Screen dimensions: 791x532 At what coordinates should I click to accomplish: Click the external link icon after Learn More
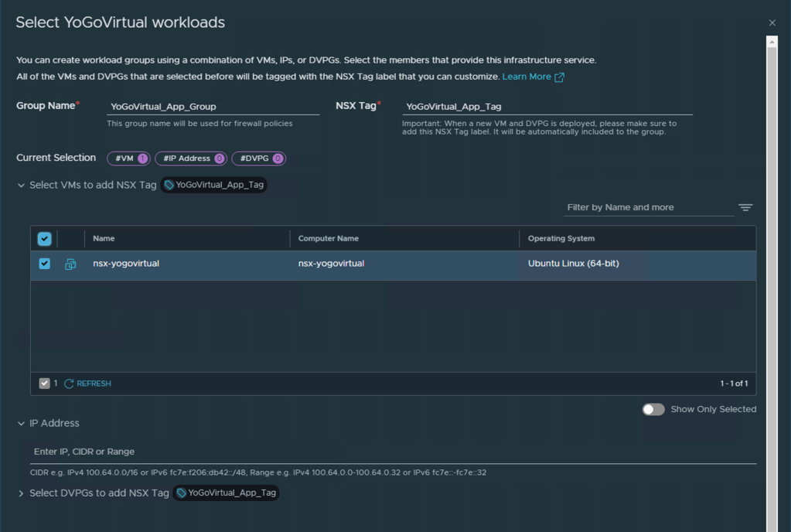[559, 77]
